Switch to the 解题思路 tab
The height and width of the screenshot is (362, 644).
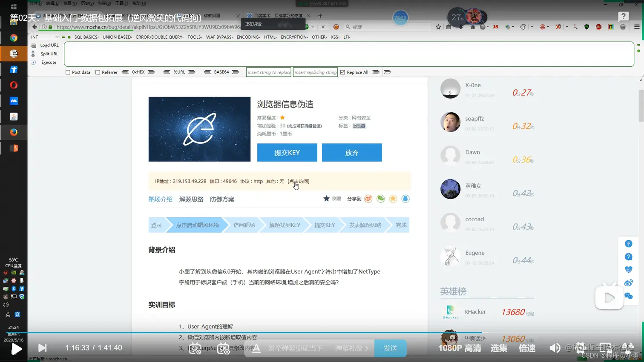[x=191, y=199]
